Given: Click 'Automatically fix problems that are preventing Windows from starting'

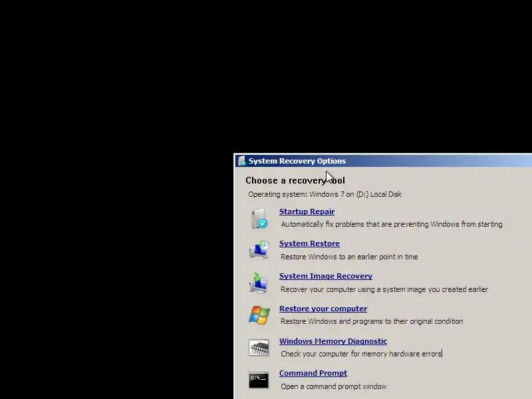Looking at the screenshot, I should 392,224.
